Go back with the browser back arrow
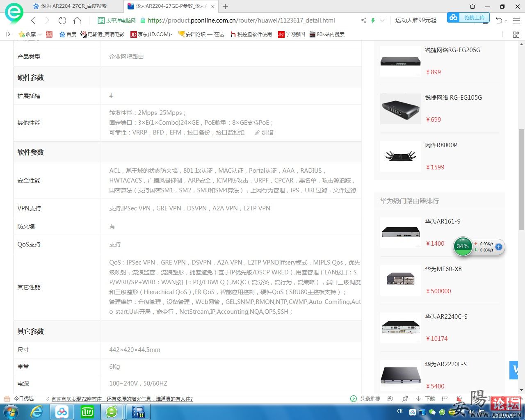Viewport: 525px width, 420px height. [x=33, y=21]
